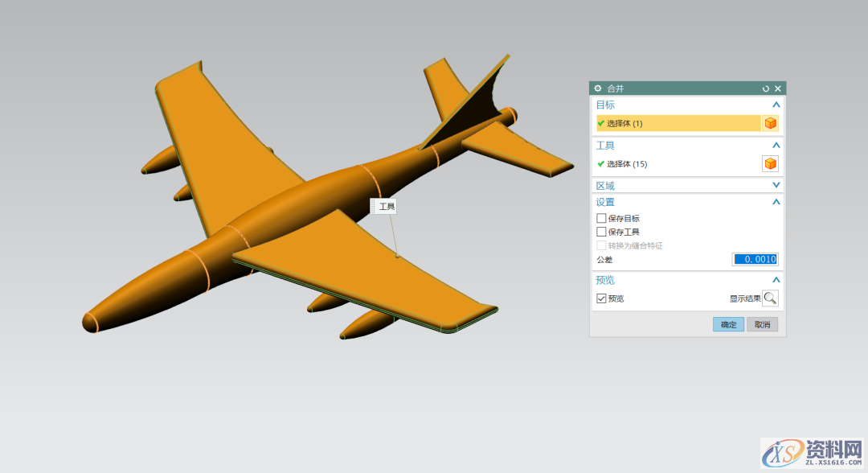Select the 选择体 (1) target row

(x=677, y=123)
